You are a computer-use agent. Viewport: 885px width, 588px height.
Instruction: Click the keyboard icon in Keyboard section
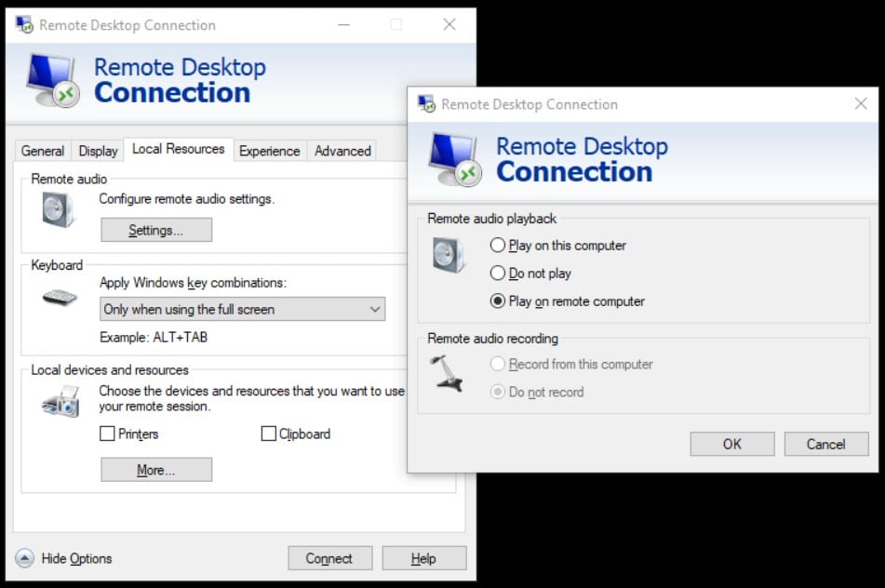[x=60, y=296]
